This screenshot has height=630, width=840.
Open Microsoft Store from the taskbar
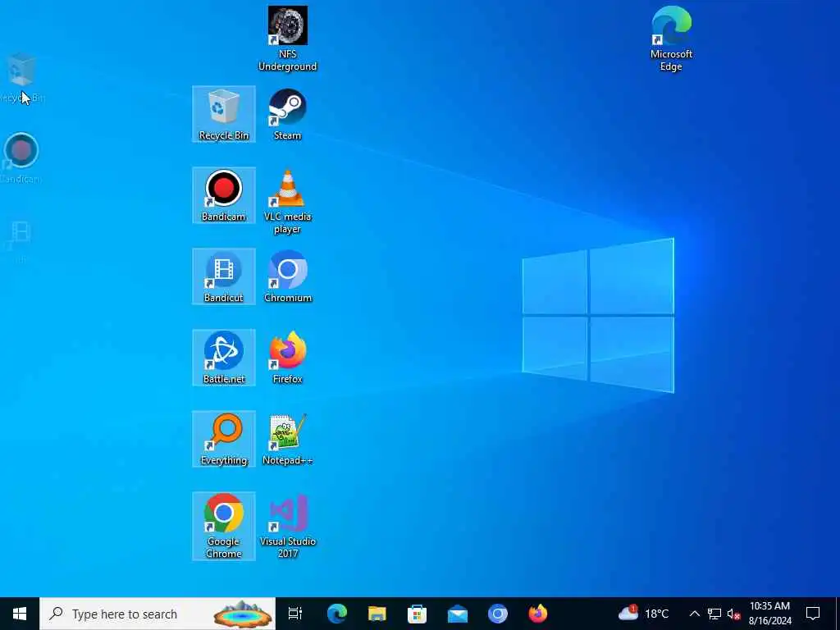418,614
